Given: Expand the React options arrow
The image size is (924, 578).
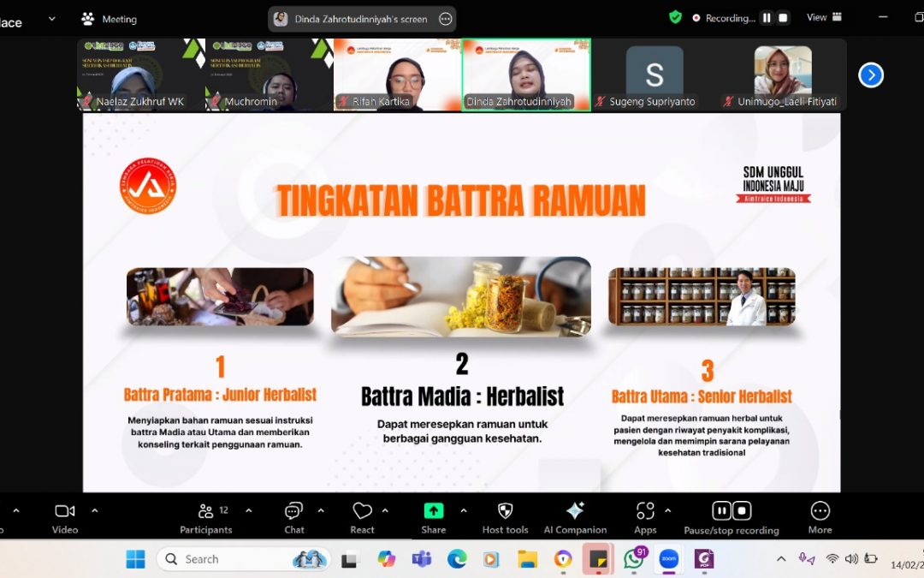Looking at the screenshot, I should (385, 510).
